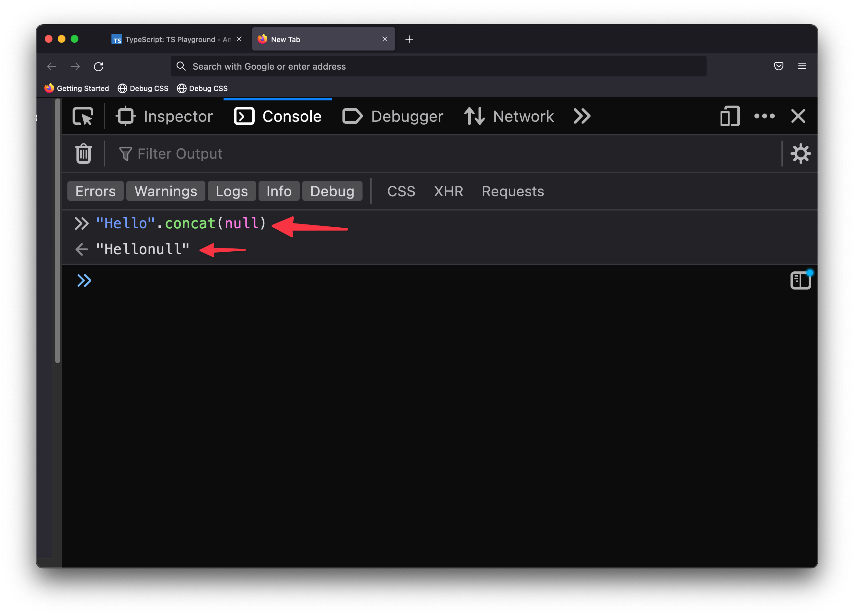Navigate back in browser history
This screenshot has width=854, height=616.
pyautogui.click(x=52, y=66)
